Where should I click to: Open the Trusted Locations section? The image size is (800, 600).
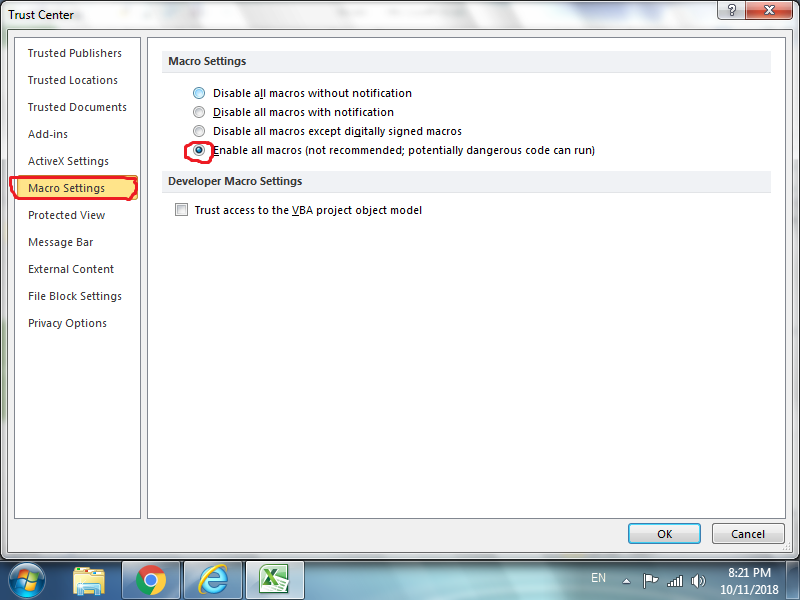72,80
